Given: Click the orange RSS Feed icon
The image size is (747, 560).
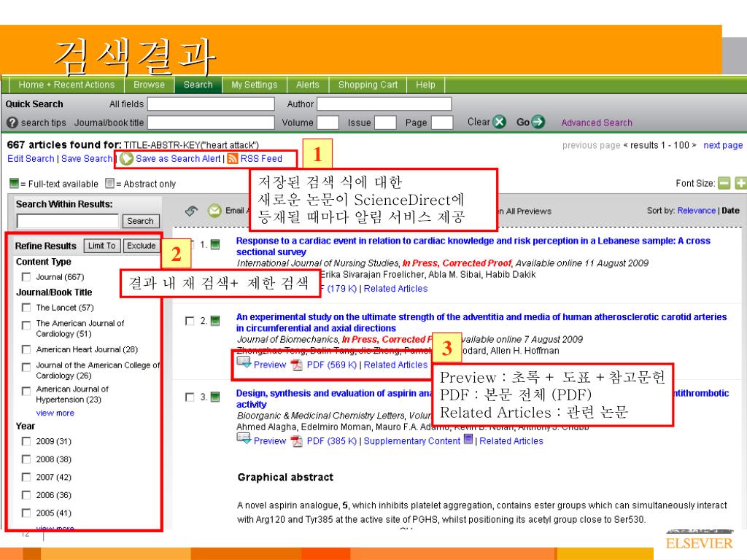Looking at the screenshot, I should [x=233, y=158].
